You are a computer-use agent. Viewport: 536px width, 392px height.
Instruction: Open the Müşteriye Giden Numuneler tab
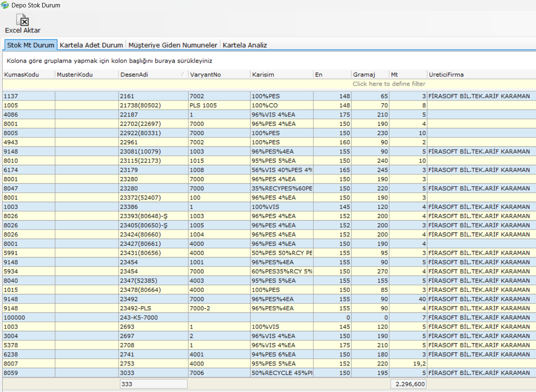pos(173,45)
